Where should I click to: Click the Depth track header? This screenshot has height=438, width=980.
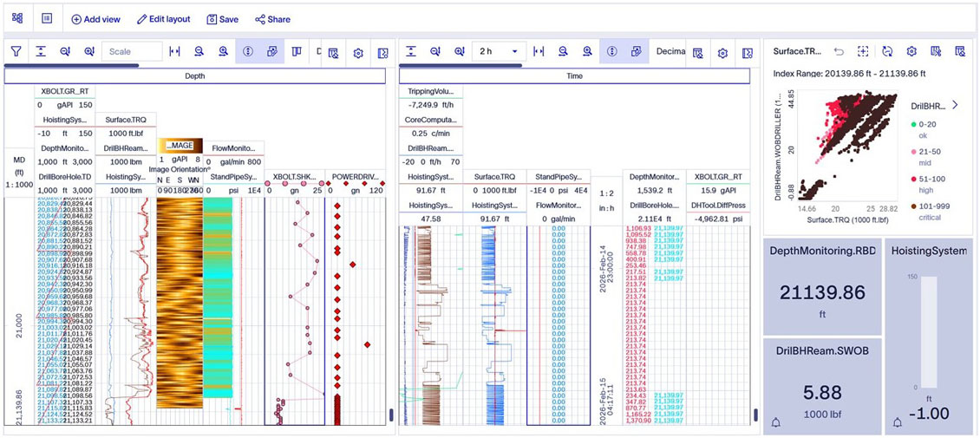pos(195,76)
